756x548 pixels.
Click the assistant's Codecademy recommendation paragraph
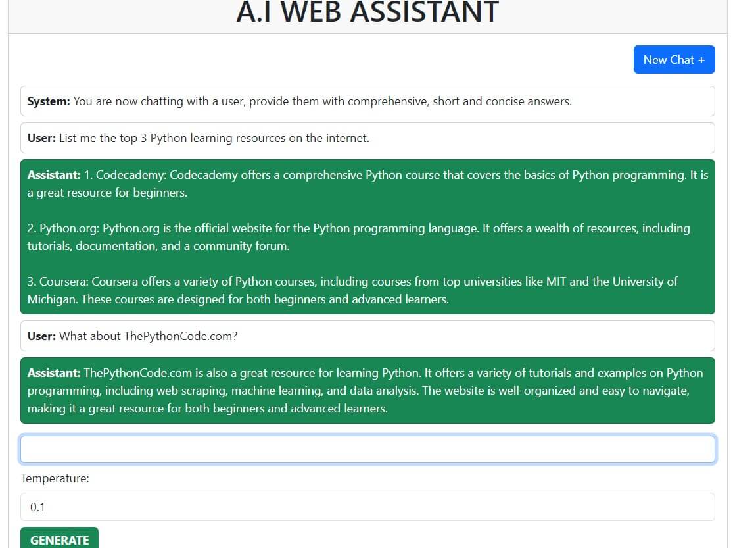(x=367, y=184)
